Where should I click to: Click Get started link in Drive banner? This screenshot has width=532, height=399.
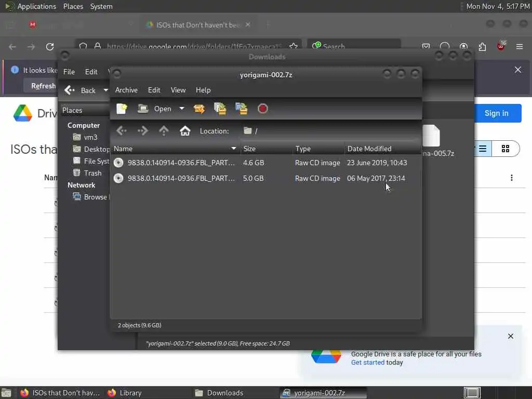(368, 362)
